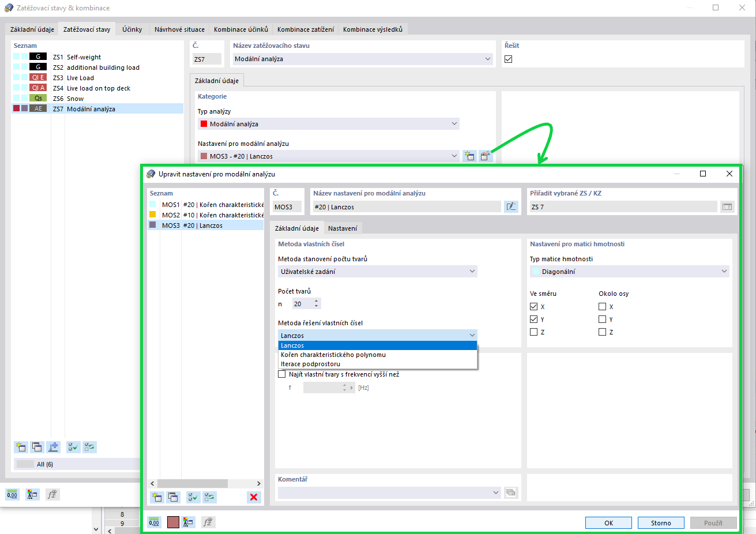Delete selected setting with red X icon

pos(254,497)
